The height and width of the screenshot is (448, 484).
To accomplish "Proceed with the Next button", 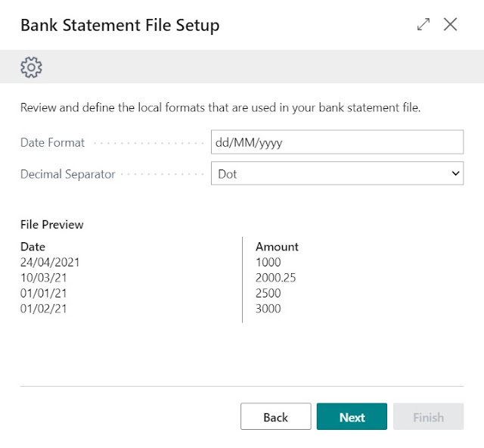I will tap(352, 417).
